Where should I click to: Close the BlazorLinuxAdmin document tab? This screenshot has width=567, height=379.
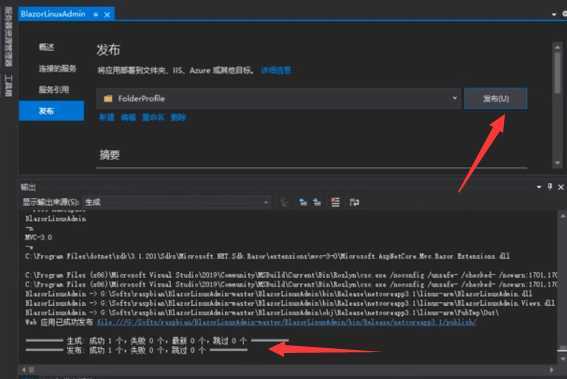[x=107, y=14]
